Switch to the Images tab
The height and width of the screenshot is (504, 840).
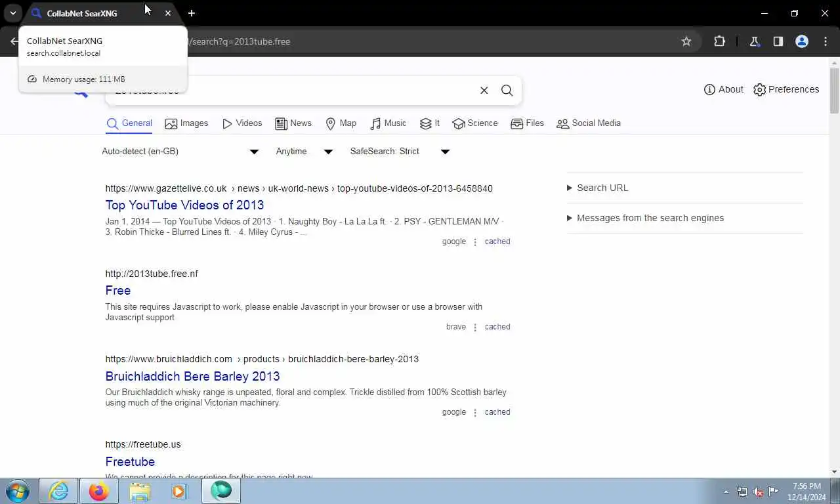click(186, 123)
